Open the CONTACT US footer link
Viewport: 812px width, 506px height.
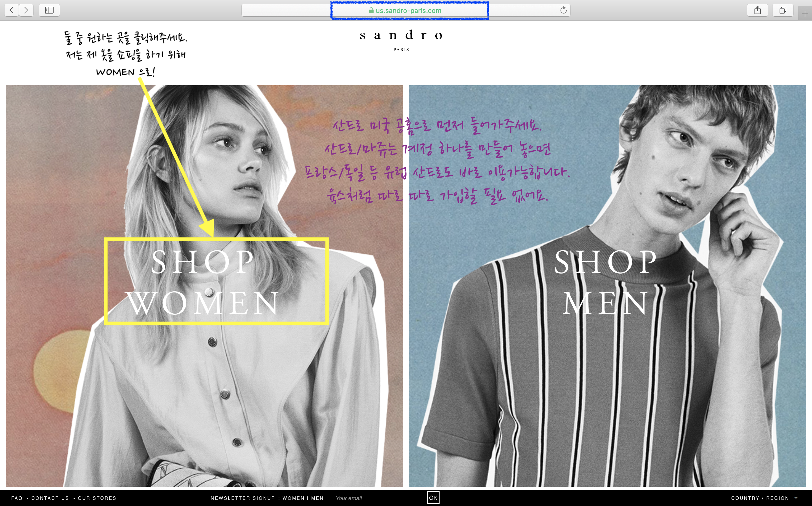pos(50,498)
